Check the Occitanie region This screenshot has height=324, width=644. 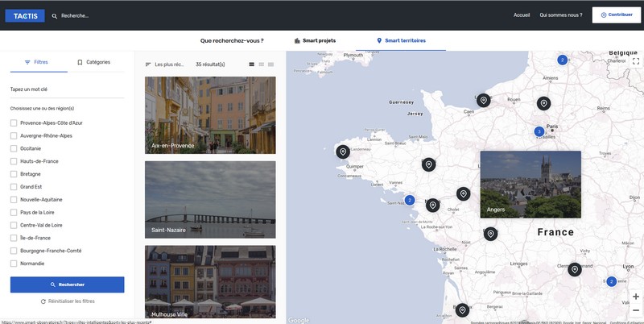[14, 148]
